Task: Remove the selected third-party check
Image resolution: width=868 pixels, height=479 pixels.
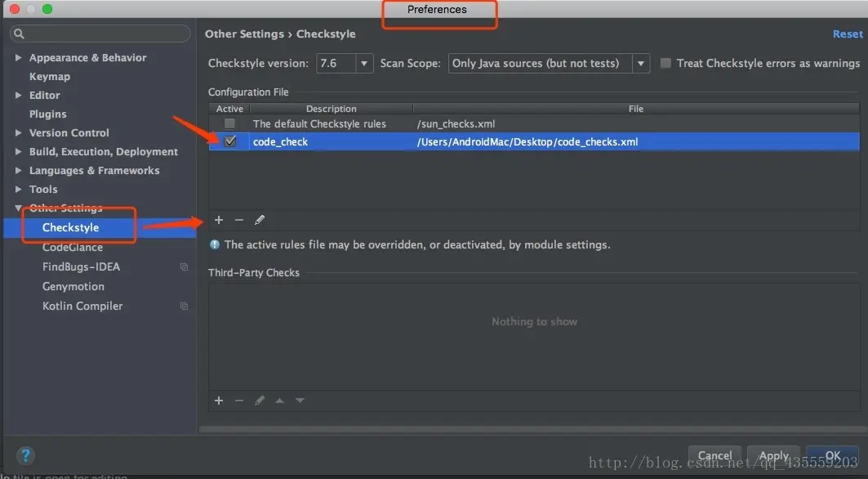Action: coord(239,401)
